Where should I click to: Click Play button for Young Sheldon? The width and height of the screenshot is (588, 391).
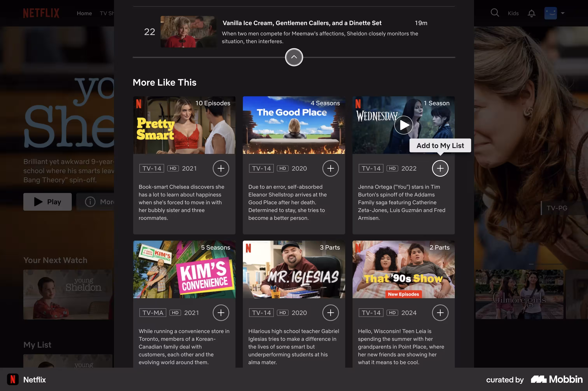[x=47, y=202]
